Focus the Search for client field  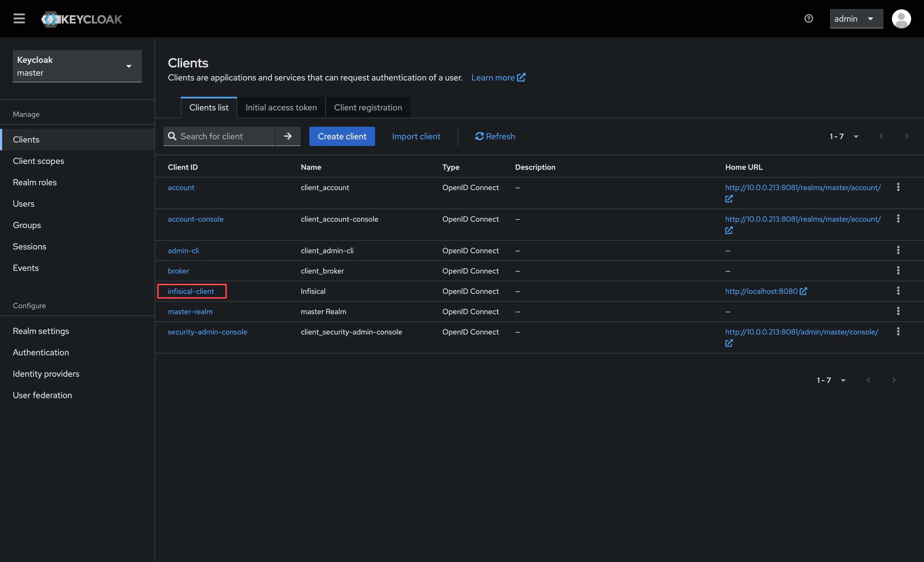click(x=220, y=136)
